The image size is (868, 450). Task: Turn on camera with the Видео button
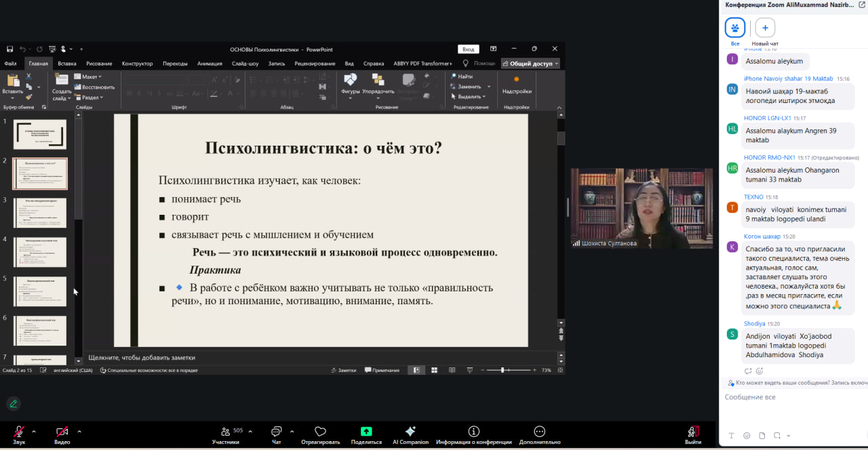tap(62, 432)
